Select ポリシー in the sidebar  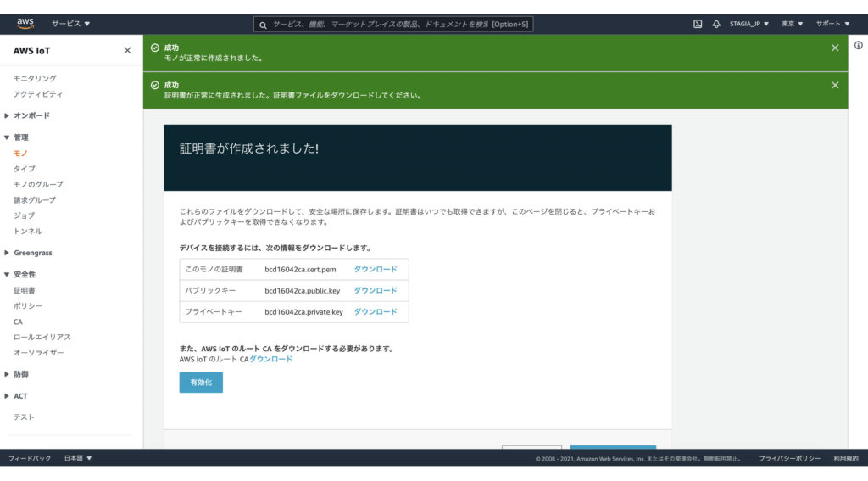click(27, 305)
